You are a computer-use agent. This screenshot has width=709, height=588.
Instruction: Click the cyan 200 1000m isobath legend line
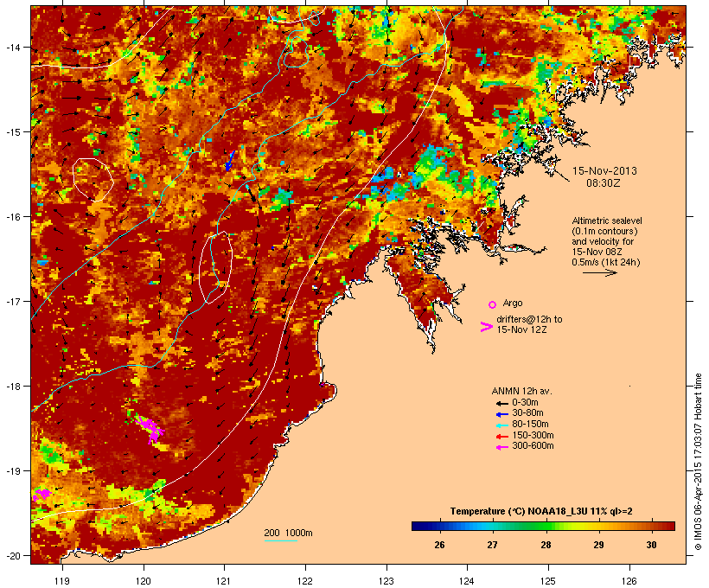pos(281,540)
